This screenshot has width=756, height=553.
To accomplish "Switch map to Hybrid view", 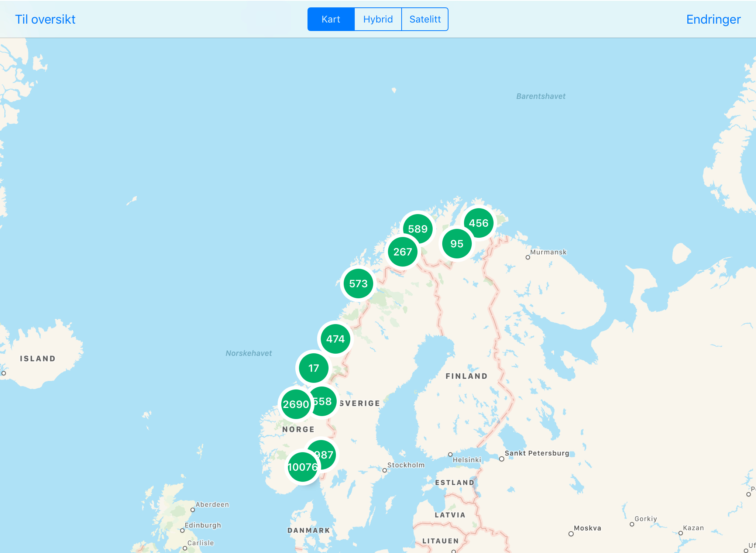I will (378, 19).
